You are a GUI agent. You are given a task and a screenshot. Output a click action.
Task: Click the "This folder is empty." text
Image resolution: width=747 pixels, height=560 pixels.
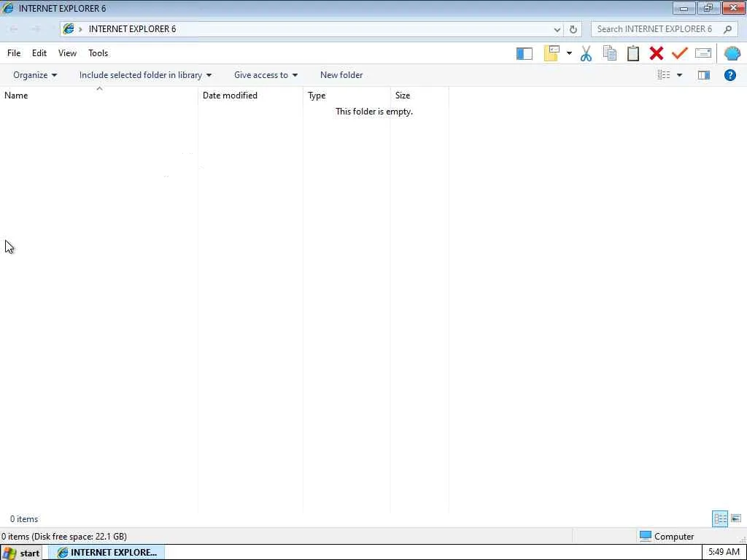click(x=374, y=112)
